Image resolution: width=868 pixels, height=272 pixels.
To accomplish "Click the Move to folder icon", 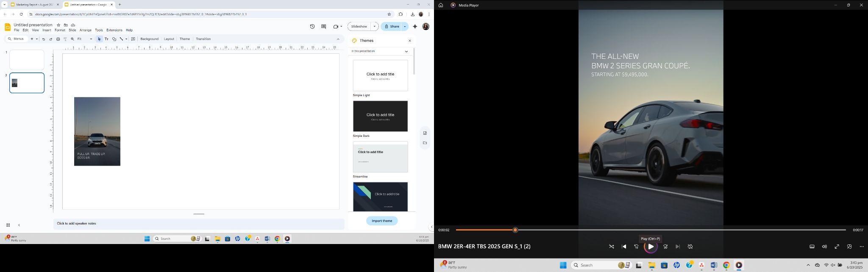I will point(66,25).
